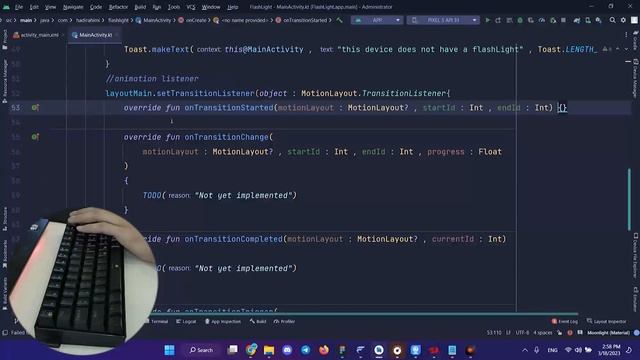Open the Logcat tool window

click(x=186, y=322)
